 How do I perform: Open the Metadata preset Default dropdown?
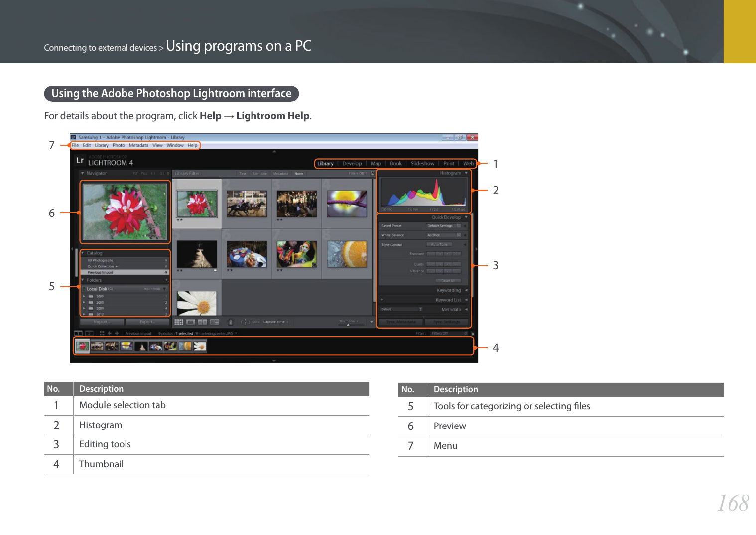click(401, 309)
